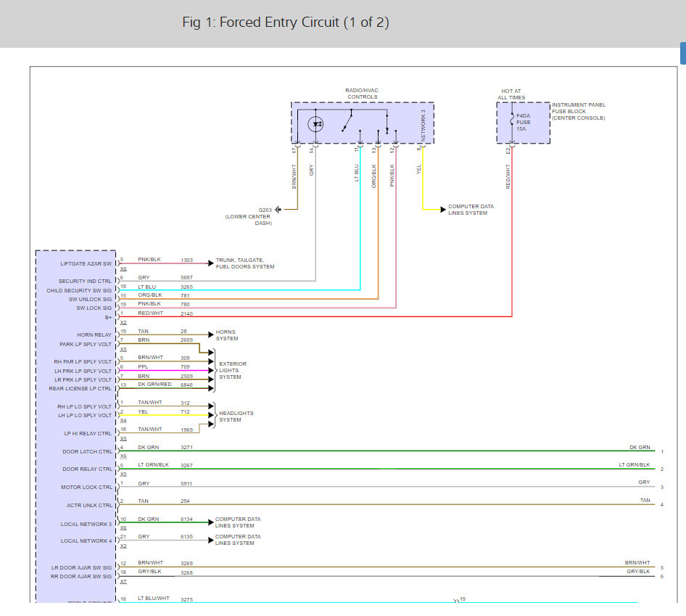Click the LOWER CENTER DASH note
The height and width of the screenshot is (616, 686).
[x=249, y=220]
